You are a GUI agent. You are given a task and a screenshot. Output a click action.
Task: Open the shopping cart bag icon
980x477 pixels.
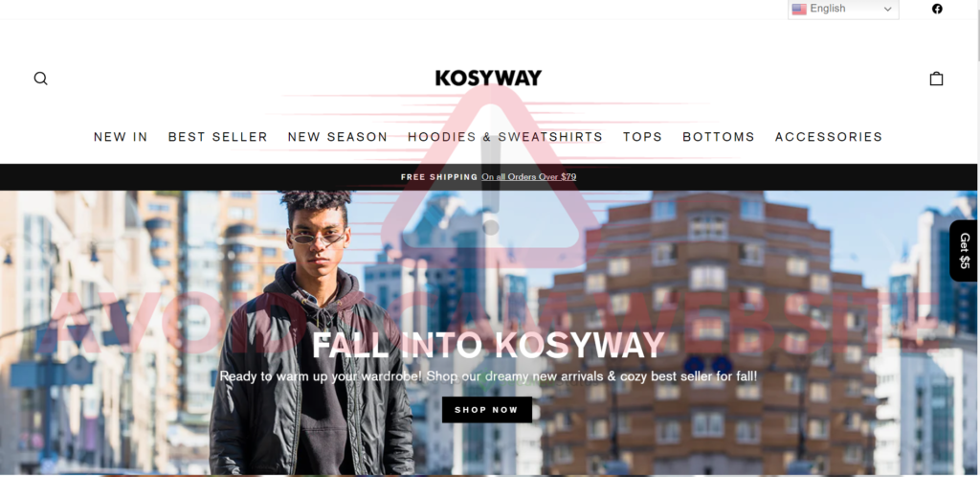(x=936, y=79)
